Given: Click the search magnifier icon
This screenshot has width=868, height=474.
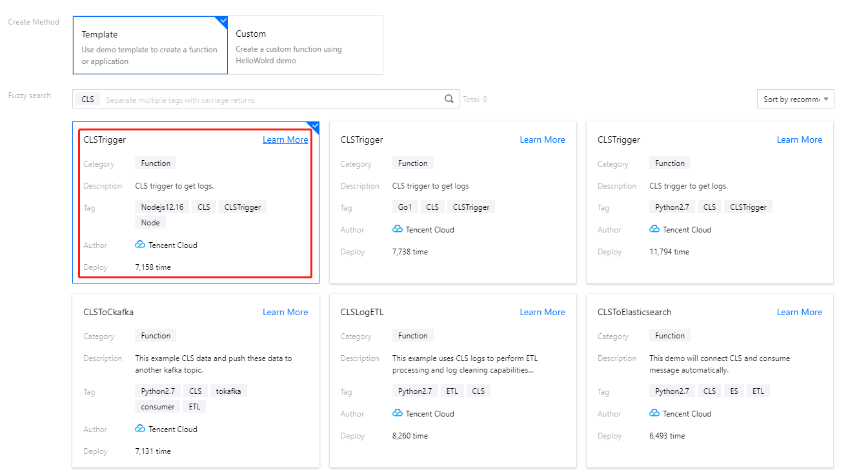Looking at the screenshot, I should [449, 99].
